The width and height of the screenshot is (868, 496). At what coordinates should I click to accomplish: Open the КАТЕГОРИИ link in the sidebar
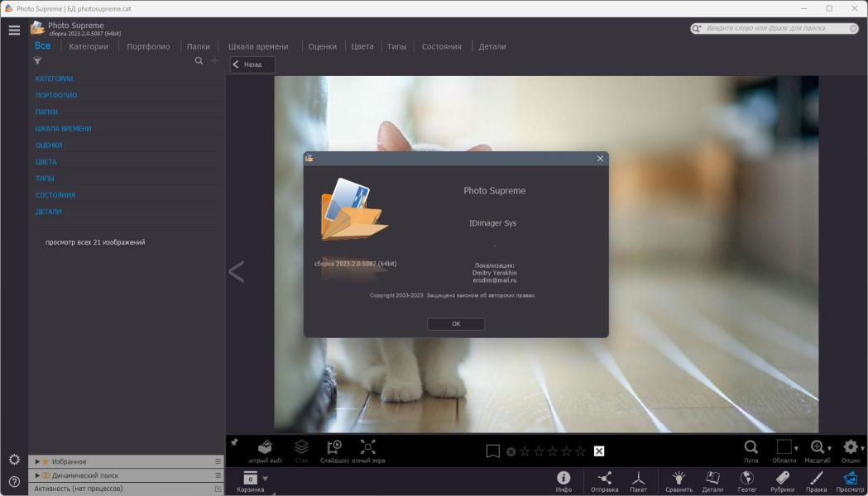(55, 79)
